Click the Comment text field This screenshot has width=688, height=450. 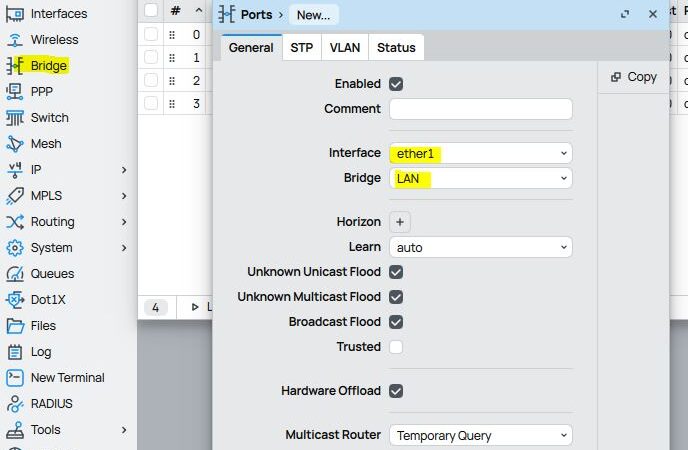click(480, 109)
